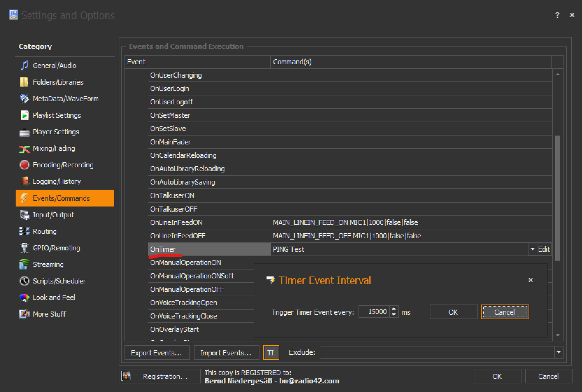Expand the OnTimer command dropdown
The height and width of the screenshot is (392, 582).
point(532,249)
